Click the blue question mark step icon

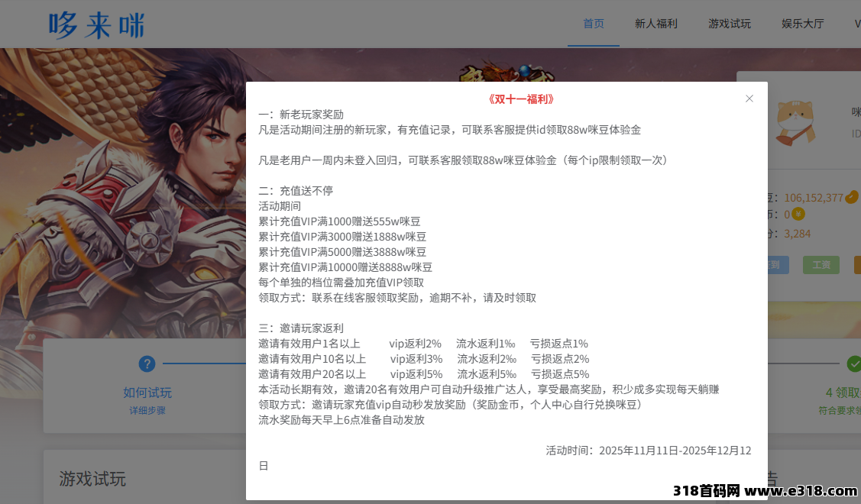pyautogui.click(x=147, y=364)
